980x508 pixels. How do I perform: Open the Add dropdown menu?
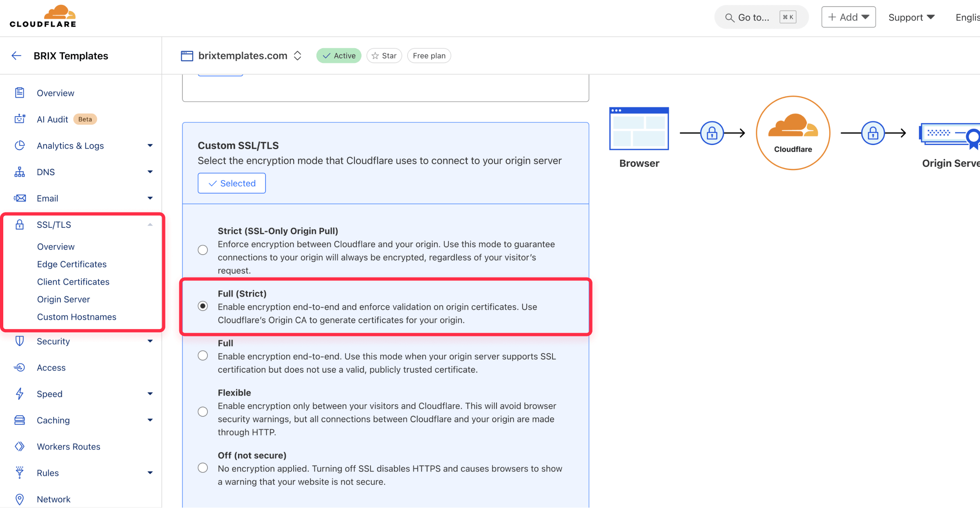[849, 17]
